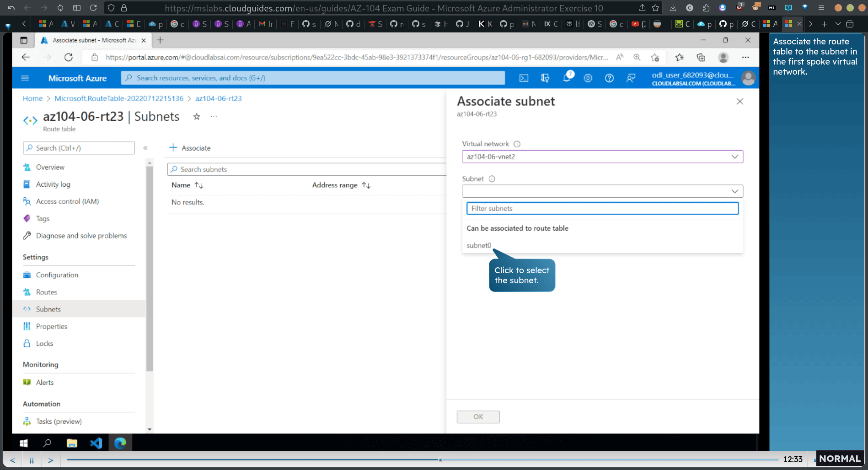Open Edge settings and more ellipsis

point(745,57)
